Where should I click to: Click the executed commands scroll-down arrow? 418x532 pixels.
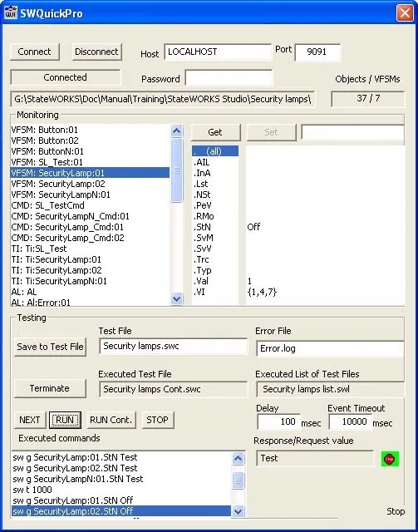point(239,511)
